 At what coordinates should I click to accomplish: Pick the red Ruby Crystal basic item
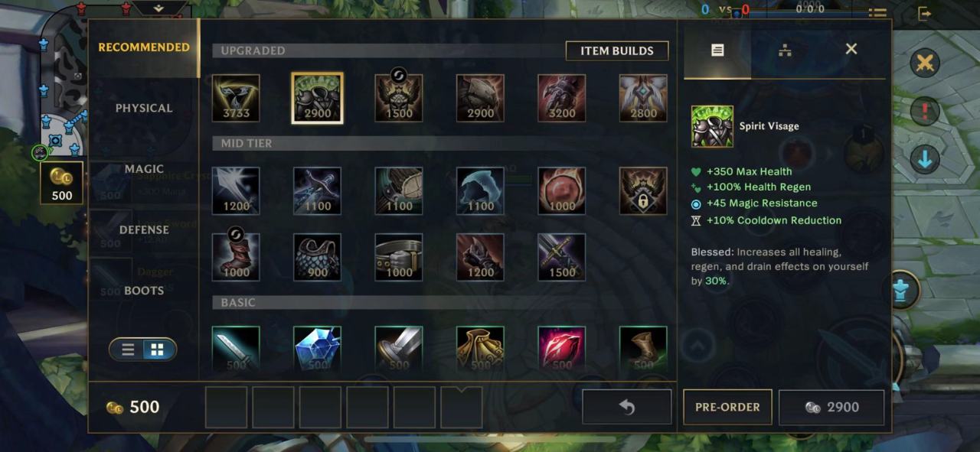point(561,350)
